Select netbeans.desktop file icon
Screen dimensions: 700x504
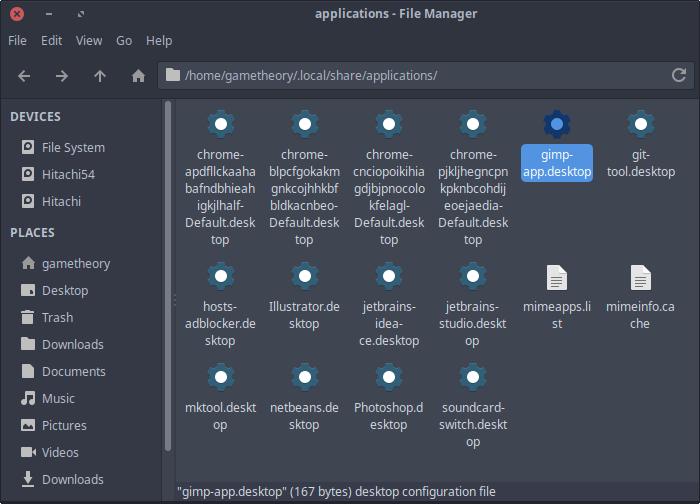click(x=304, y=377)
